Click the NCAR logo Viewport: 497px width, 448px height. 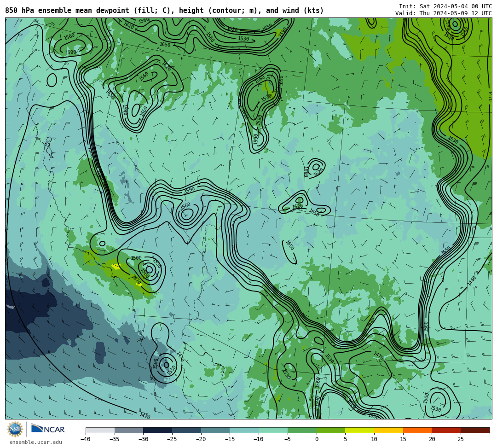point(48,429)
